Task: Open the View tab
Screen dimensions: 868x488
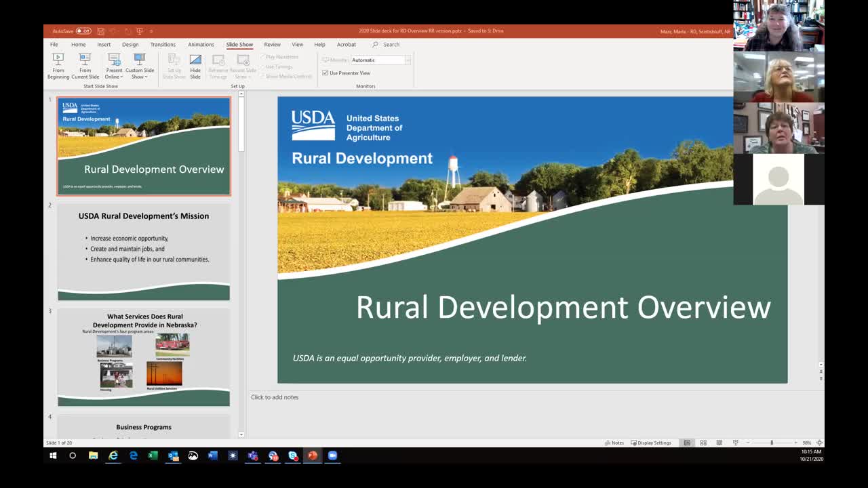Action: tap(297, 45)
